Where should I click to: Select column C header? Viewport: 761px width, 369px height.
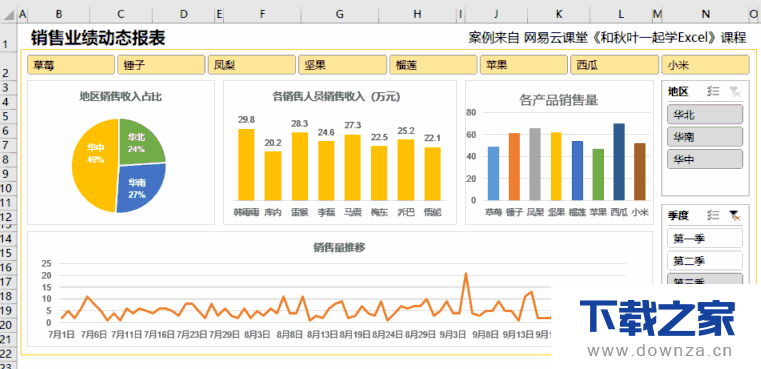(x=121, y=15)
